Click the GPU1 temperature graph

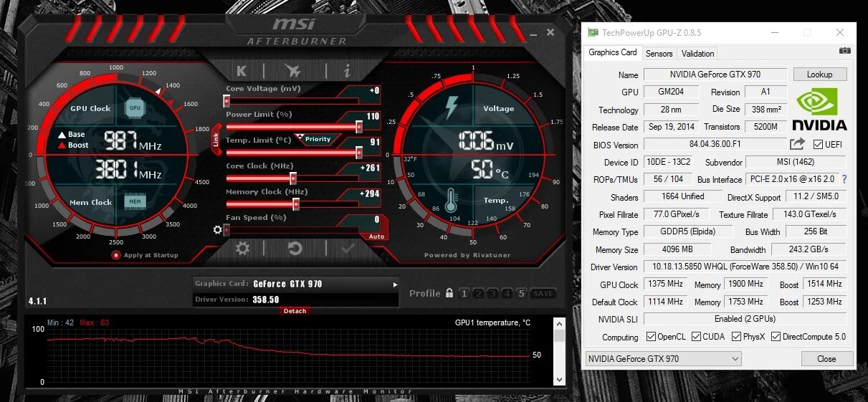tap(288, 355)
